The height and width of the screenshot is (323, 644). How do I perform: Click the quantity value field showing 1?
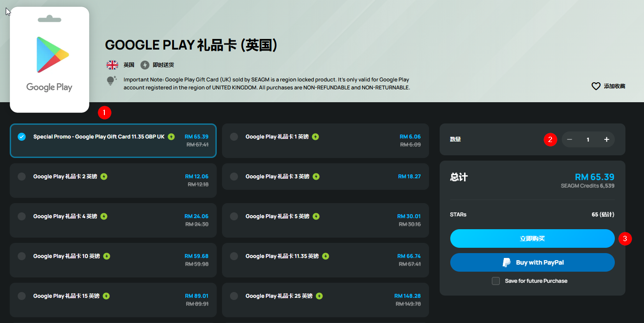(588, 139)
